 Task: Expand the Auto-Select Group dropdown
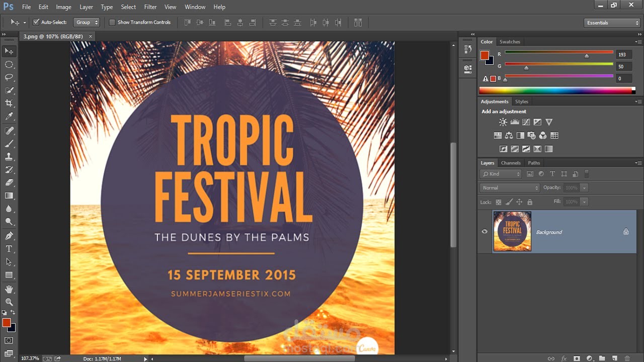click(87, 22)
